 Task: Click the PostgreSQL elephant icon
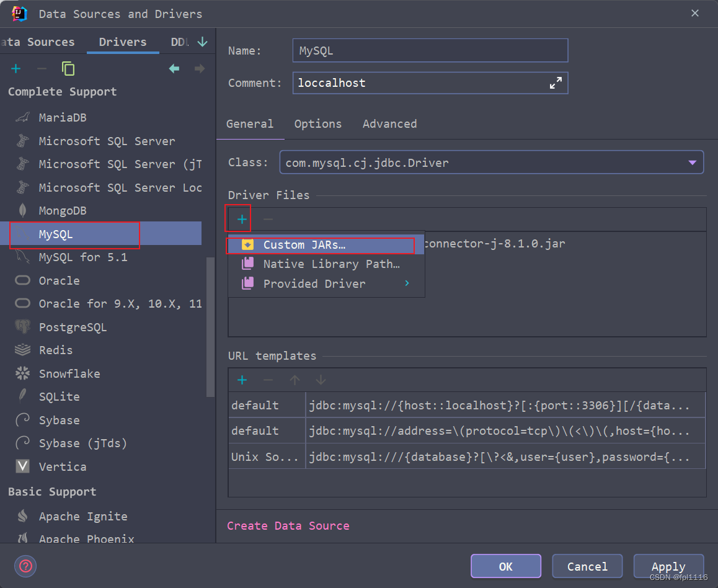point(22,326)
